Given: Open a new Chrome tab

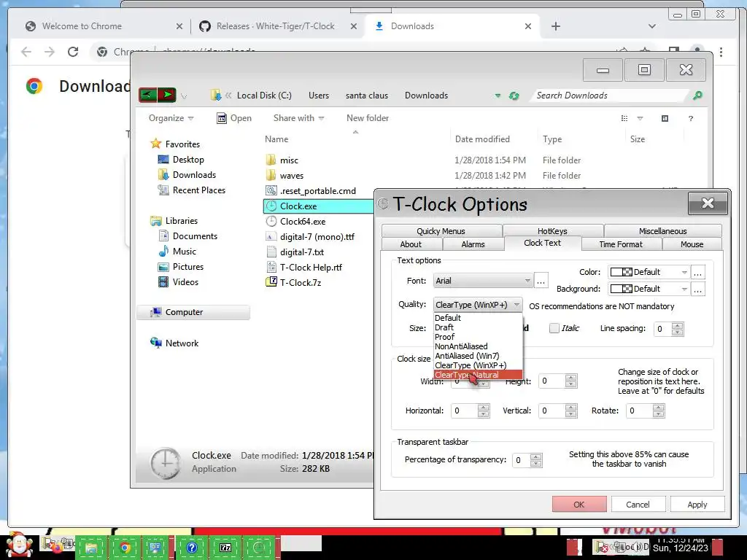Looking at the screenshot, I should click(x=555, y=26).
